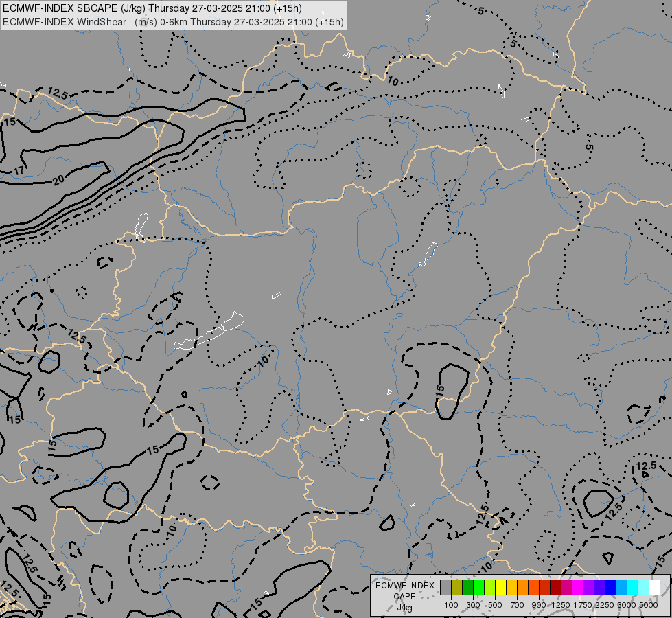Click the legend value "100"
The width and height of the screenshot is (672, 618).
point(451,605)
